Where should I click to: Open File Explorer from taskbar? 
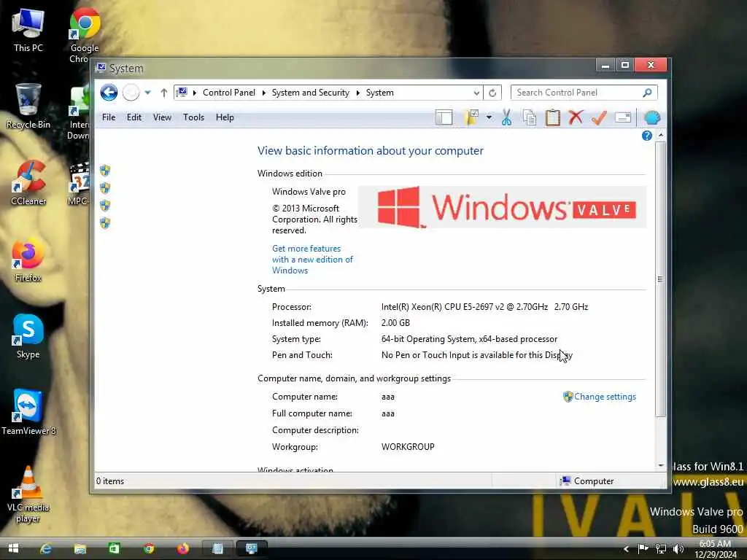coord(80,548)
